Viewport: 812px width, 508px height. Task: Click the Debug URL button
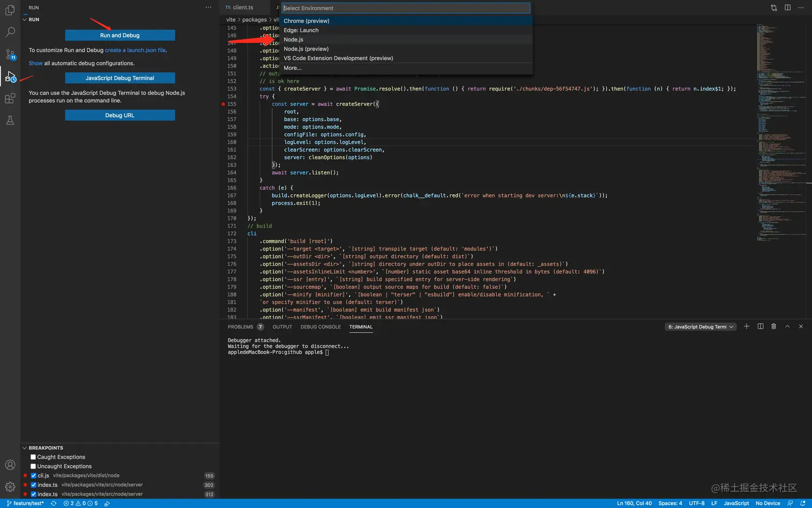(120, 115)
